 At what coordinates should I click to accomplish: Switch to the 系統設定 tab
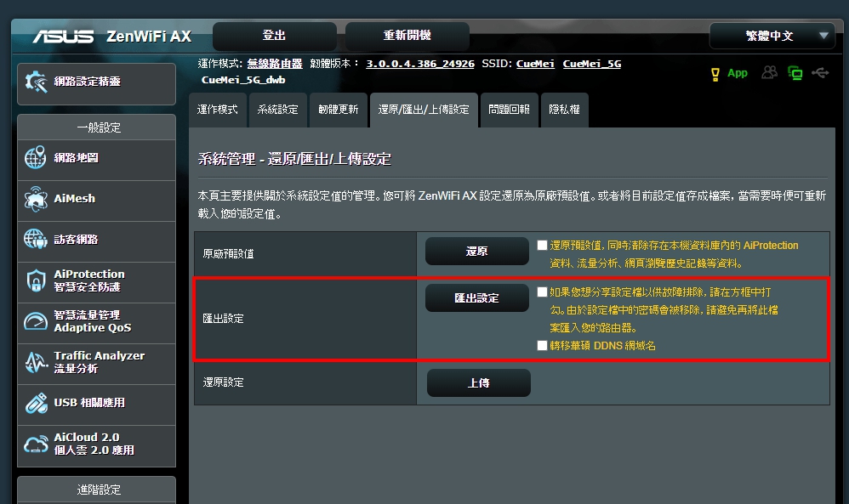[278, 110]
